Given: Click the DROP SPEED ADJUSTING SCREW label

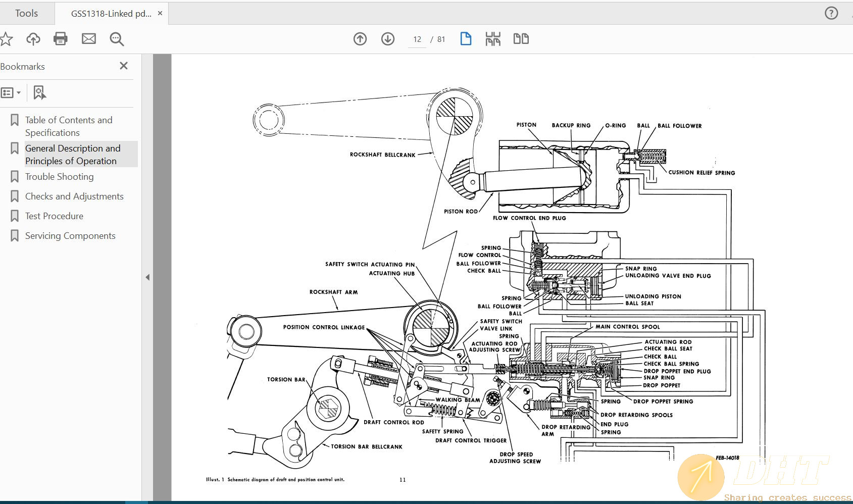Looking at the screenshot, I should pyautogui.click(x=515, y=458).
